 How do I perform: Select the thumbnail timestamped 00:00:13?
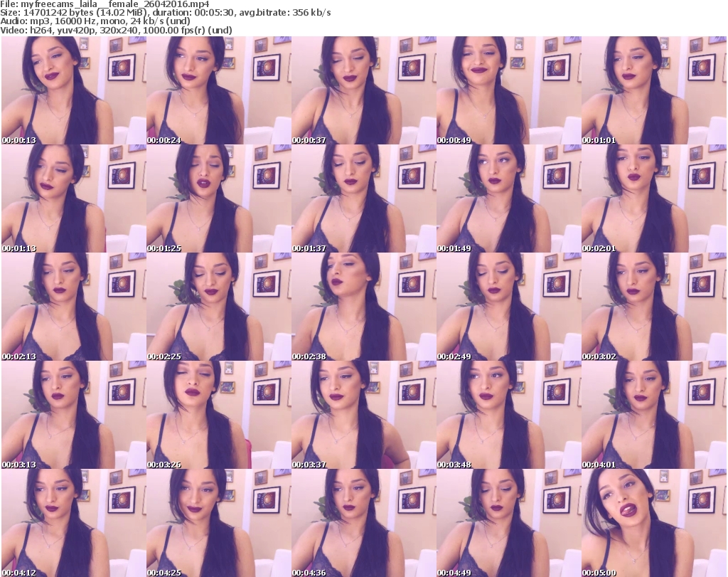point(74,90)
